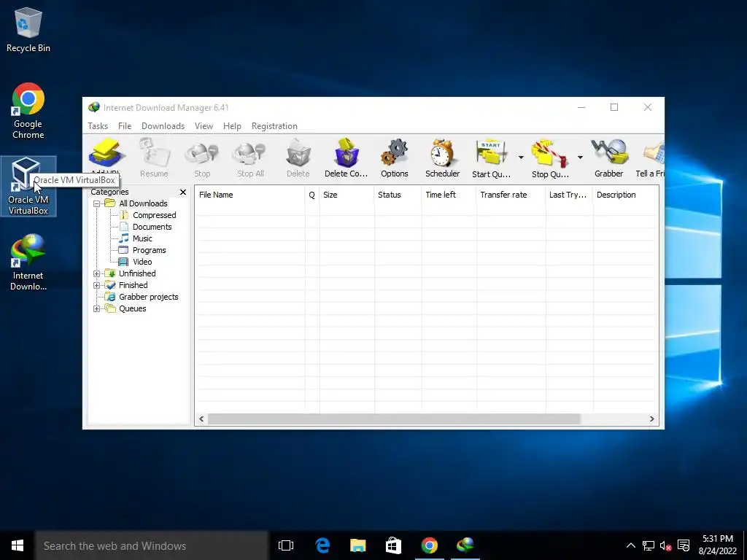Expand the Unfinished tree node
This screenshot has height=560, width=747.
point(97,273)
